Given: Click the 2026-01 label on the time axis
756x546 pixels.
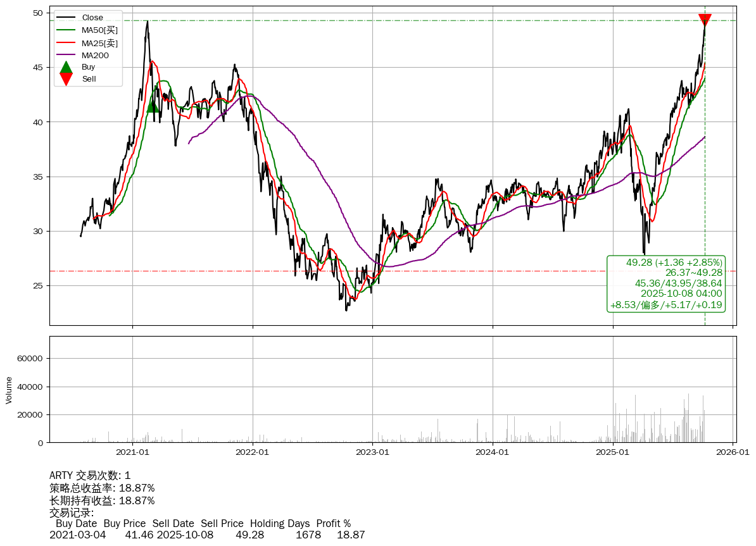Looking at the screenshot, I should [733, 452].
